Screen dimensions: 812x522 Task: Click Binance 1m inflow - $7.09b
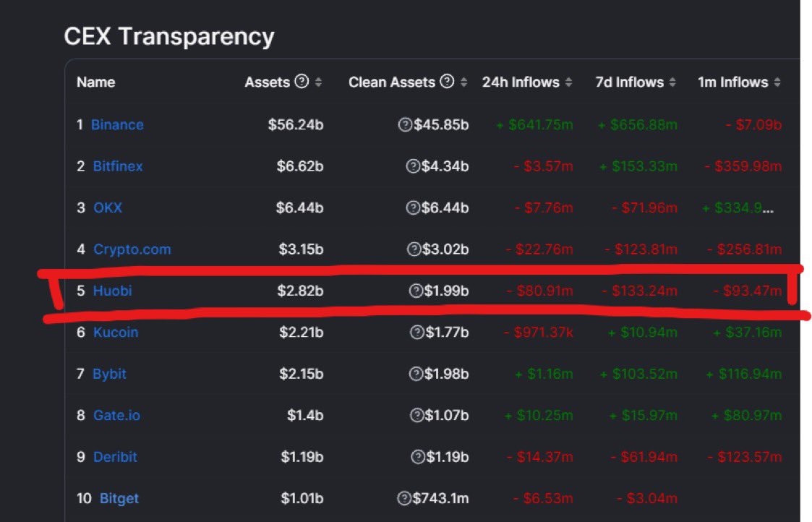tap(753, 125)
